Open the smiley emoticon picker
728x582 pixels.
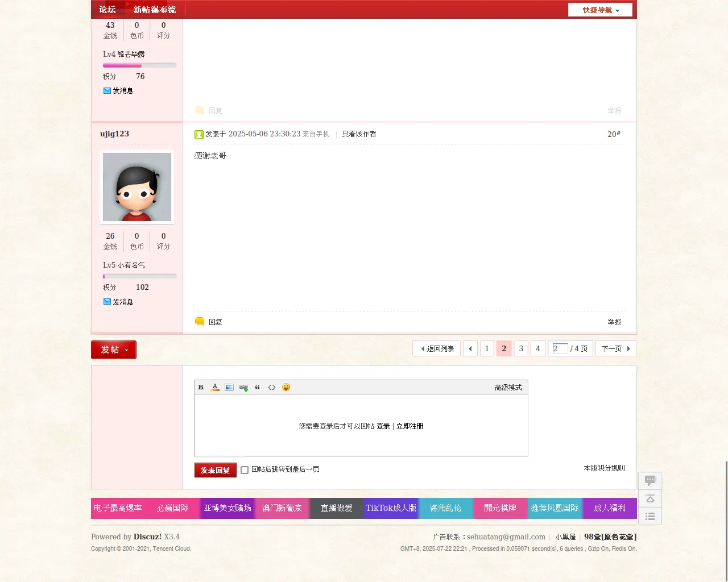click(286, 388)
